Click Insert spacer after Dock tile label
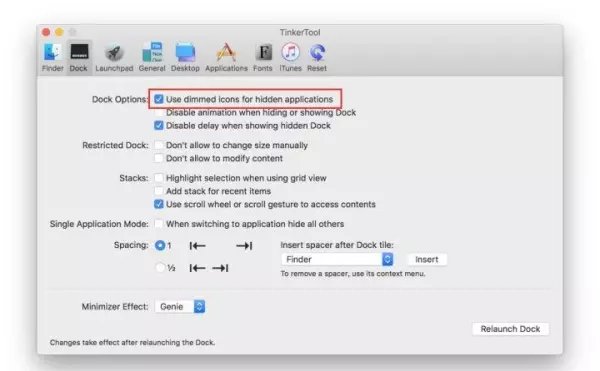600x371 pixels. pos(337,245)
